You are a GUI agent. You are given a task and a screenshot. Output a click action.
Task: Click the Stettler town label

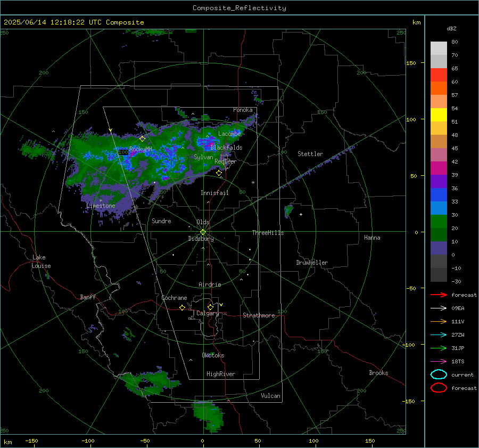pyautogui.click(x=310, y=154)
